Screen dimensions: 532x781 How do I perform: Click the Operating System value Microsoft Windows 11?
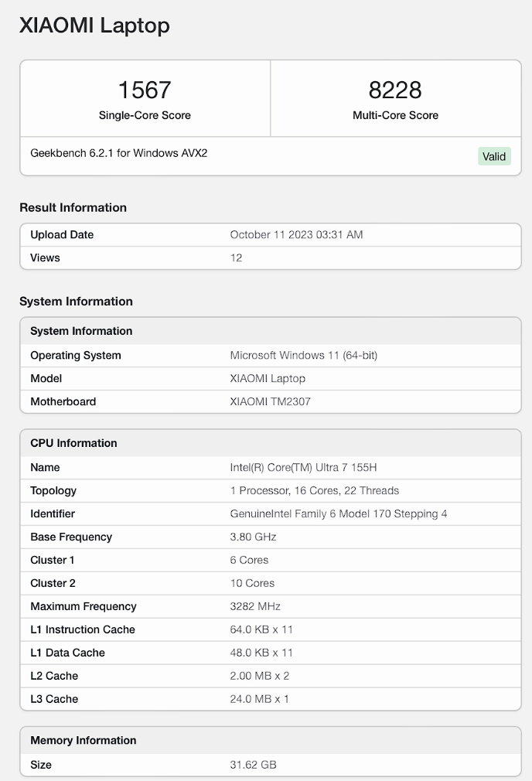click(303, 356)
